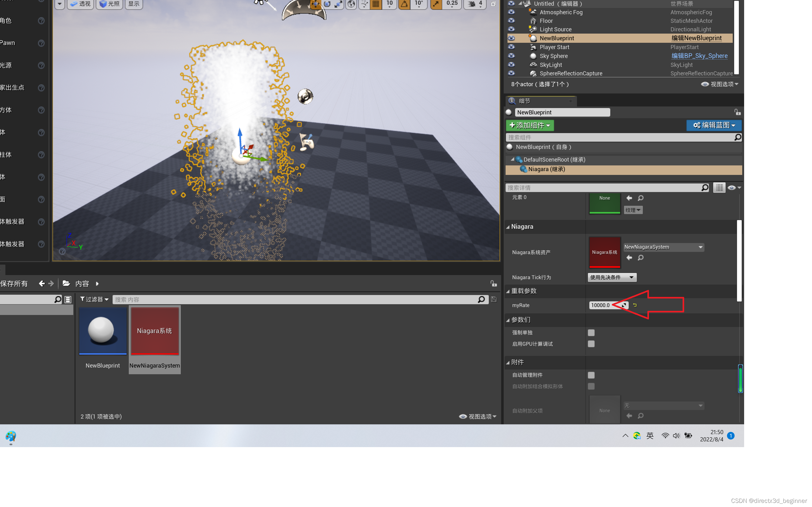Click use-selected arrow under Niagara system asset
812x507 pixels.
[x=629, y=258]
